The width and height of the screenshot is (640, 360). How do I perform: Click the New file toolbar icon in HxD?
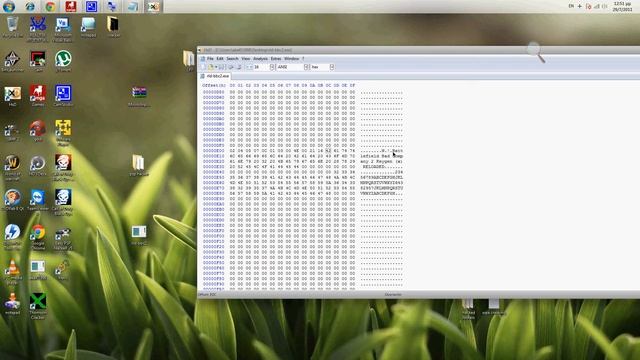coord(203,67)
